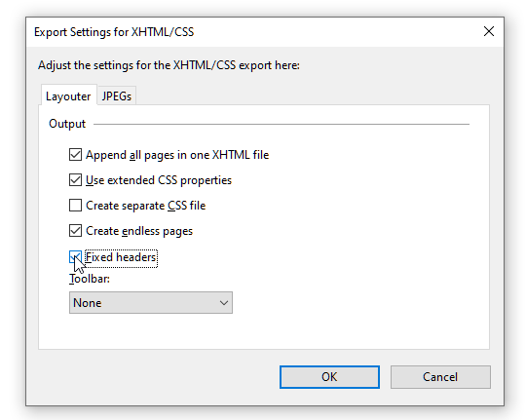This screenshot has height=420, width=526.
Task: Switch to the JPEGs tab
Action: point(117,96)
